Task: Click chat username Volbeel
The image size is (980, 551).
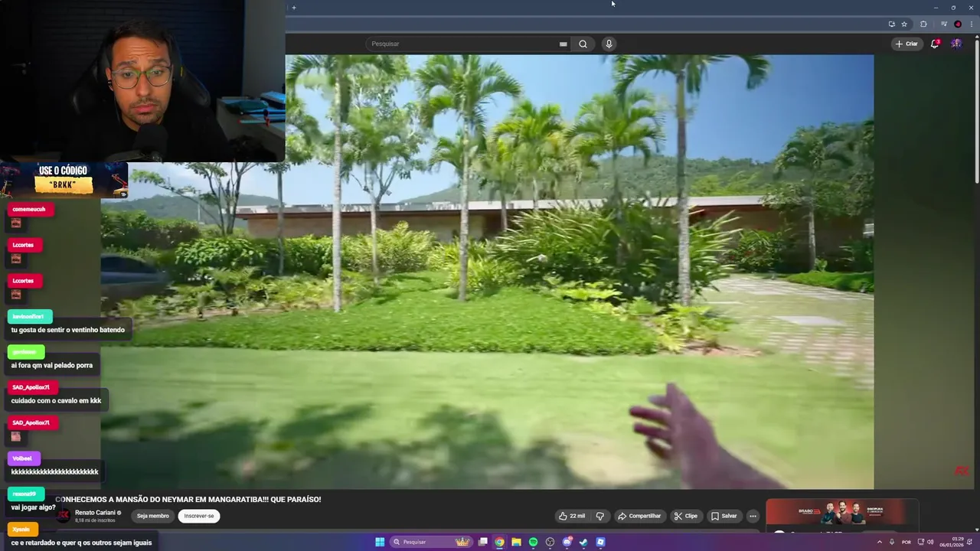Action: [x=22, y=458]
